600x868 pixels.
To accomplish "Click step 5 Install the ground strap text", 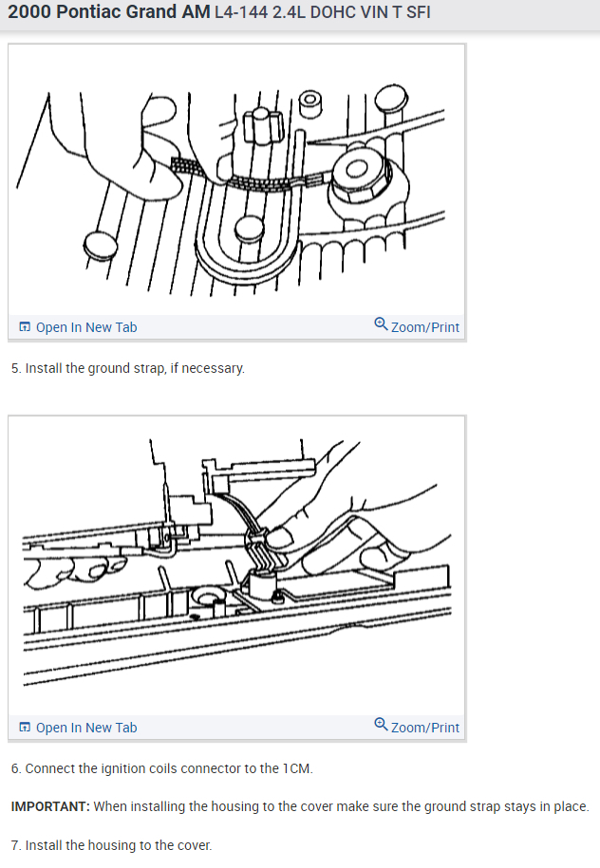I will pyautogui.click(x=128, y=368).
